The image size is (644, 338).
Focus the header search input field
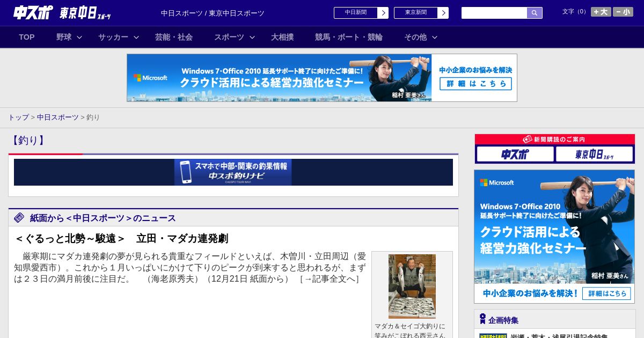tap(494, 13)
